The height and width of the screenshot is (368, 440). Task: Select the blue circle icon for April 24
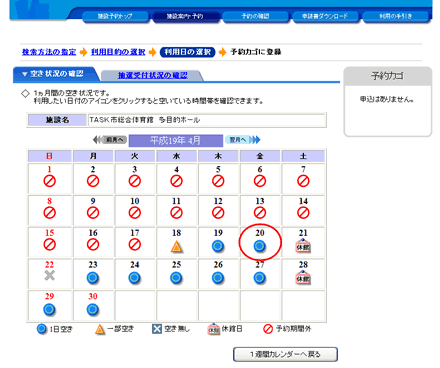click(135, 278)
